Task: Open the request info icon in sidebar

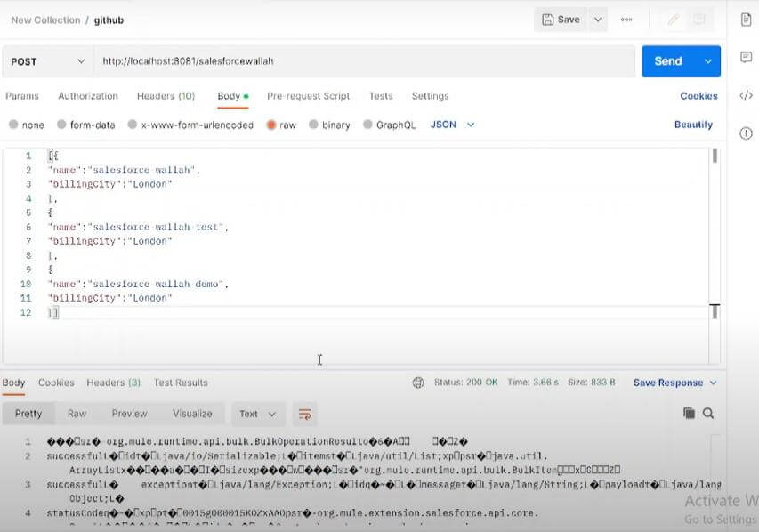Action: click(746, 133)
